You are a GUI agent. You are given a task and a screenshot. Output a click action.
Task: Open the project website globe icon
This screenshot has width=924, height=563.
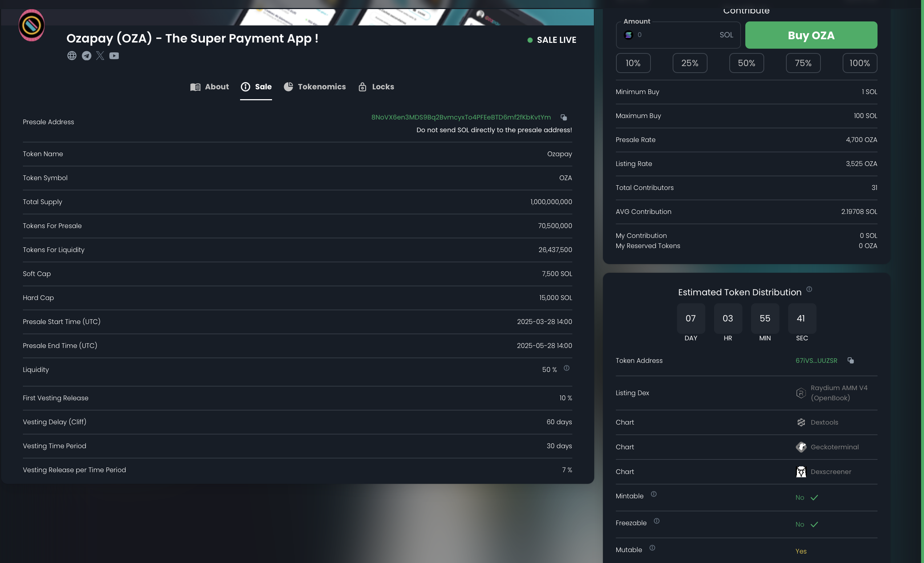[x=72, y=56]
